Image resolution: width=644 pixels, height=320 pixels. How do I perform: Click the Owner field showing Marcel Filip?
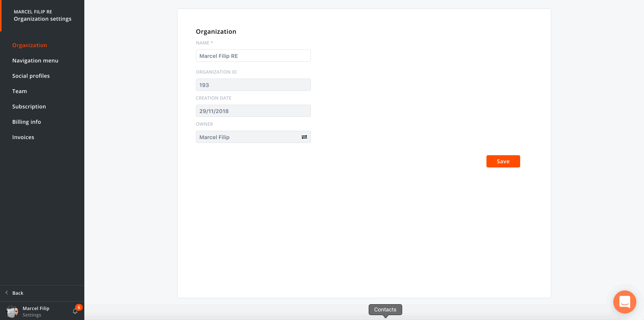(247, 137)
